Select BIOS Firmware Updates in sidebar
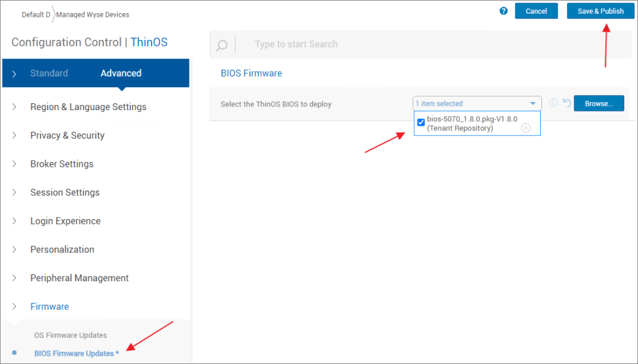 coord(76,353)
